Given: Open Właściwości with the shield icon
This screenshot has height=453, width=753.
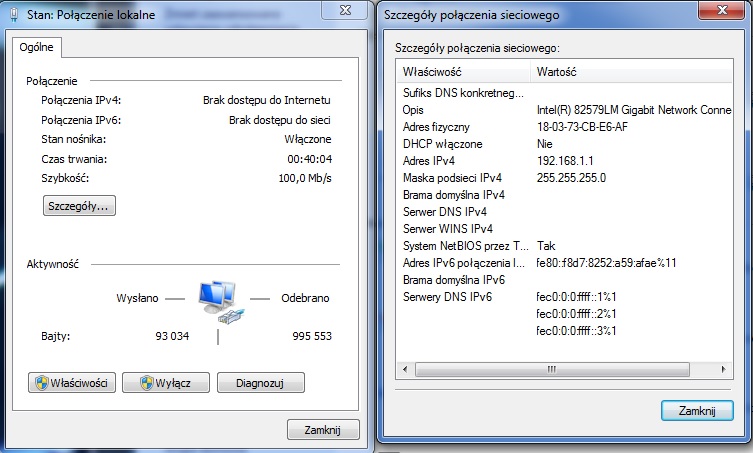Looking at the screenshot, I should [x=74, y=382].
